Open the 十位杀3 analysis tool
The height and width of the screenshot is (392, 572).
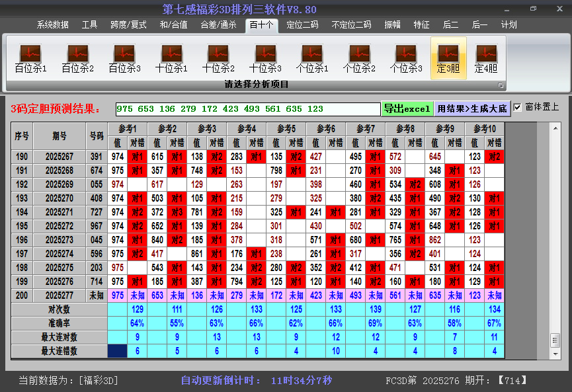coord(265,56)
